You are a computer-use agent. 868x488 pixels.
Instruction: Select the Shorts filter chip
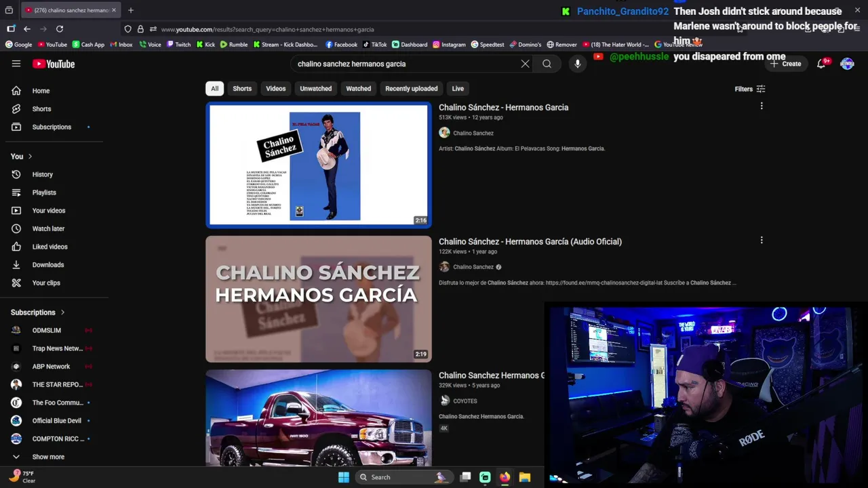coord(242,89)
